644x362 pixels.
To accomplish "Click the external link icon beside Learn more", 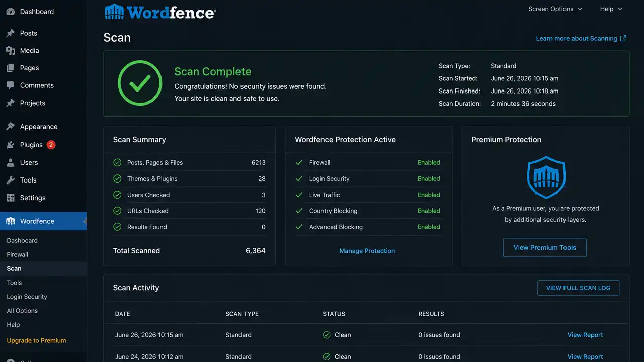I will click(623, 38).
